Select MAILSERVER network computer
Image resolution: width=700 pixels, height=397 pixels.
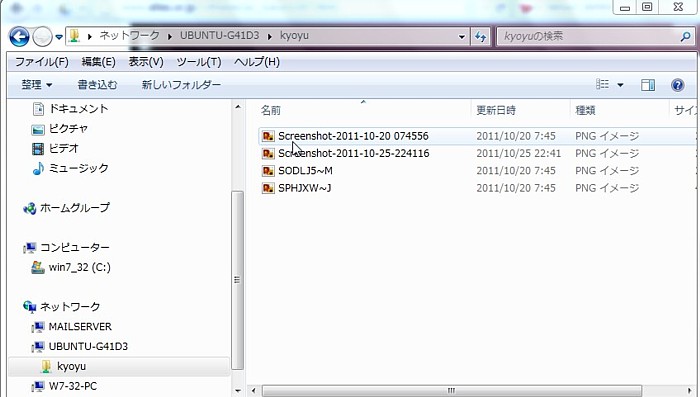coord(80,326)
